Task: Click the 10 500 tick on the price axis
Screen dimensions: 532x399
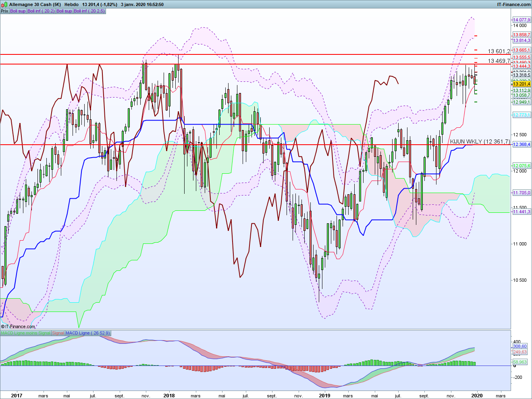Action: [x=520, y=280]
